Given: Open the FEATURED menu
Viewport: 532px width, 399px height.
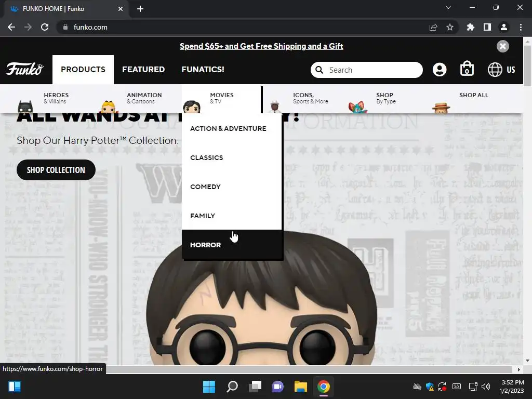Looking at the screenshot, I should [143, 70].
